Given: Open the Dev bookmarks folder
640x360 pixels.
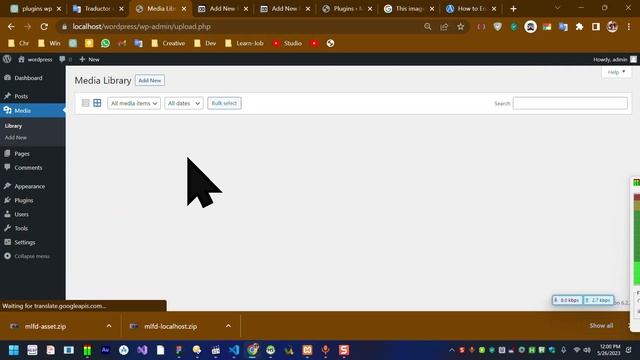Looking at the screenshot, I should [205, 43].
